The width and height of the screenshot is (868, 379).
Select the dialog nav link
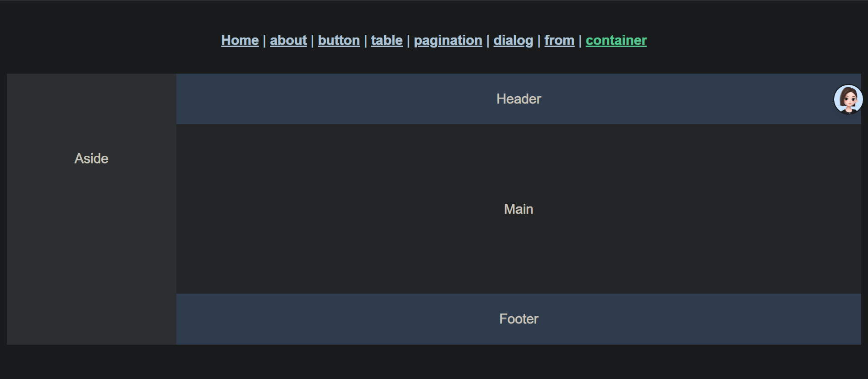coord(513,41)
